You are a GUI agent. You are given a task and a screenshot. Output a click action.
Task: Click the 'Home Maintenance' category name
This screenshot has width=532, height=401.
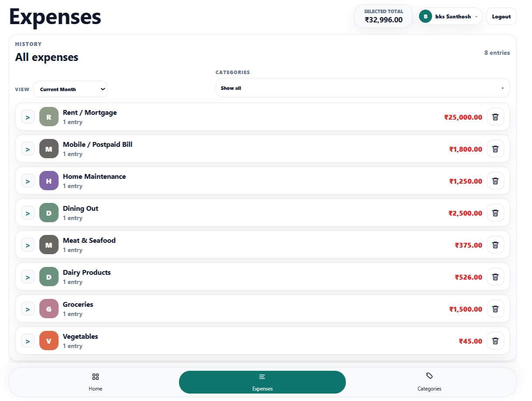pos(94,177)
